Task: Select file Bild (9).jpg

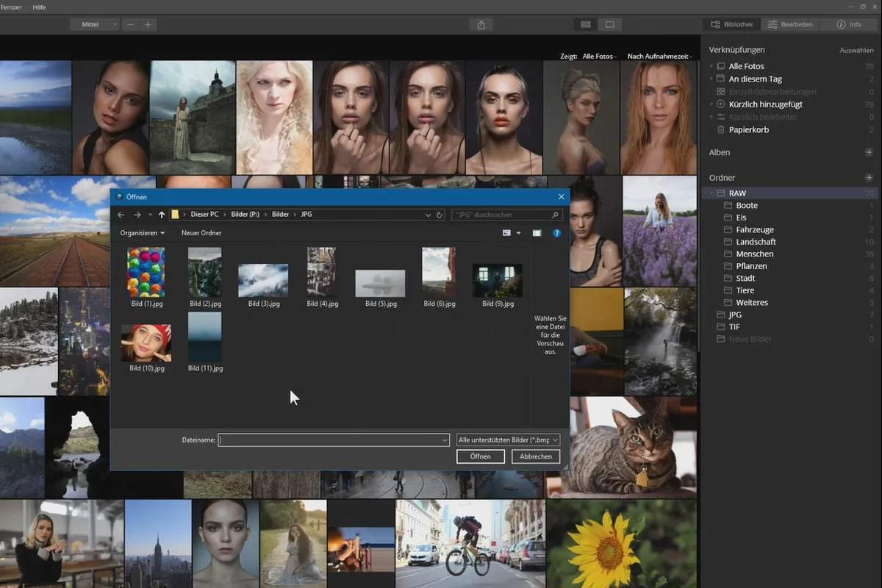Action: [x=498, y=285]
